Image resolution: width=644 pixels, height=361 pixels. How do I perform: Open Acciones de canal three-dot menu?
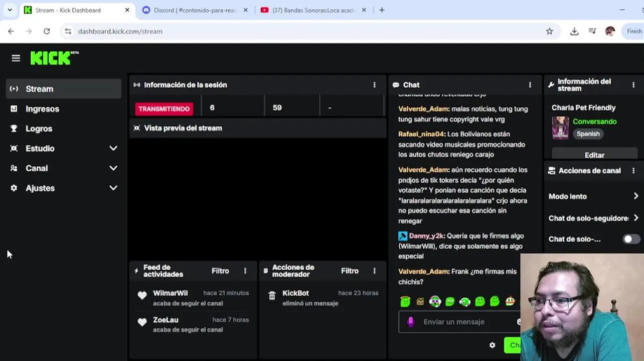coord(633,170)
